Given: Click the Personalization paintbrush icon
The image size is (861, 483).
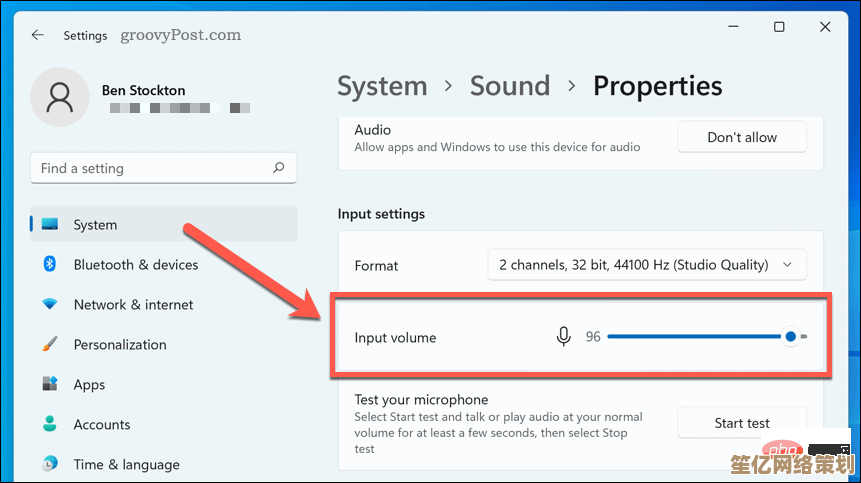Looking at the screenshot, I should point(49,344).
